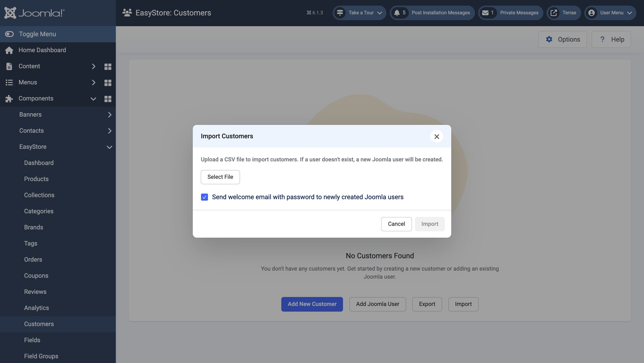Viewport: 644px width, 363px height.
Task: Expand the Contacts submenu arrow
Action: pos(110,131)
